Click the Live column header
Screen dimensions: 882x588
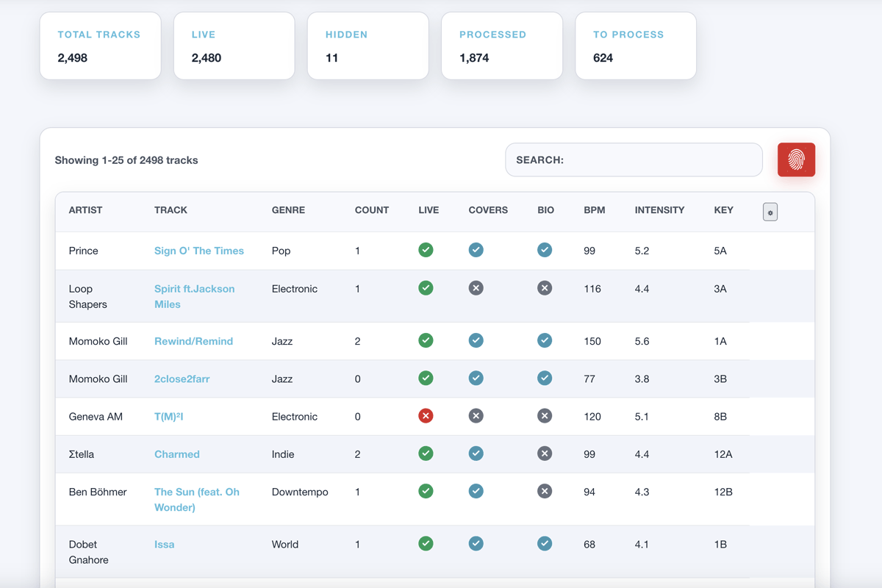[429, 210]
